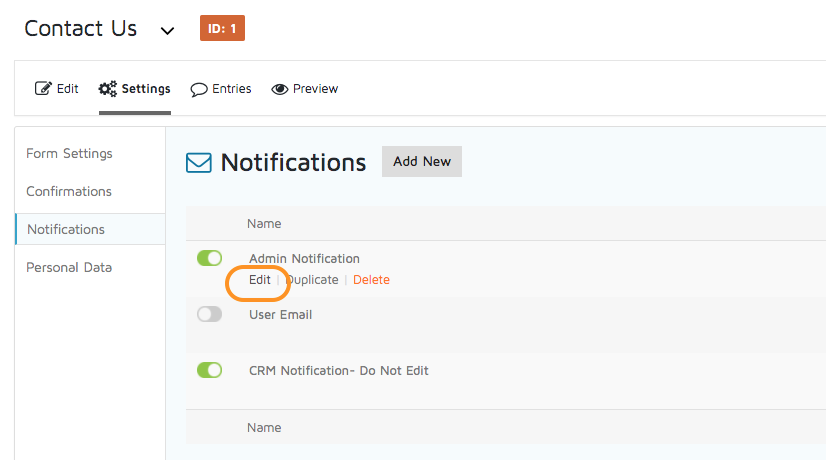Go to the Entries tab label
Screen dimensions: 826x460
[x=232, y=89]
